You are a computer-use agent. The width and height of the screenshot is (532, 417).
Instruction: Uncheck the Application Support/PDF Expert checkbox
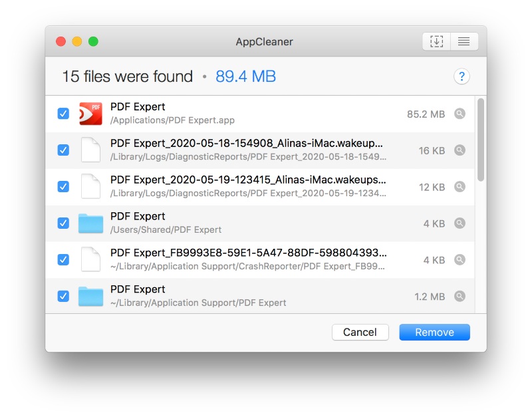[x=63, y=296]
